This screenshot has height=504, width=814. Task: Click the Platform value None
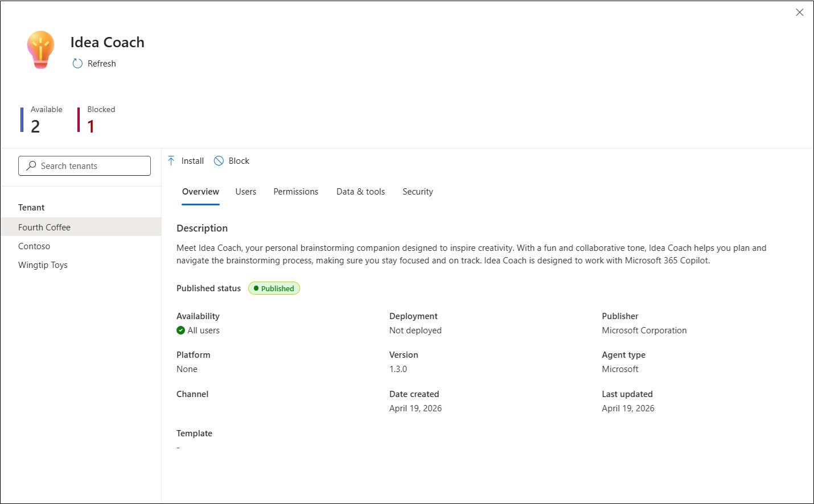coord(187,369)
